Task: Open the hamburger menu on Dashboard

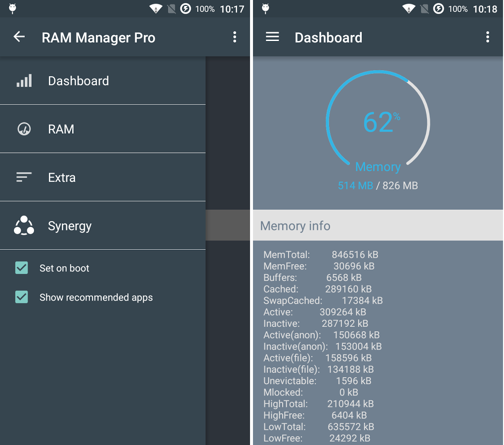Action: coord(272,37)
